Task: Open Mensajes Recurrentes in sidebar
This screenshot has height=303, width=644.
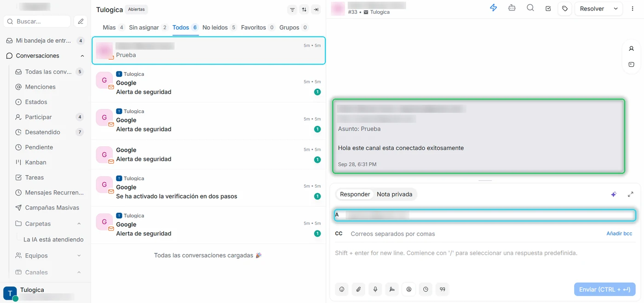Action: tap(49, 193)
